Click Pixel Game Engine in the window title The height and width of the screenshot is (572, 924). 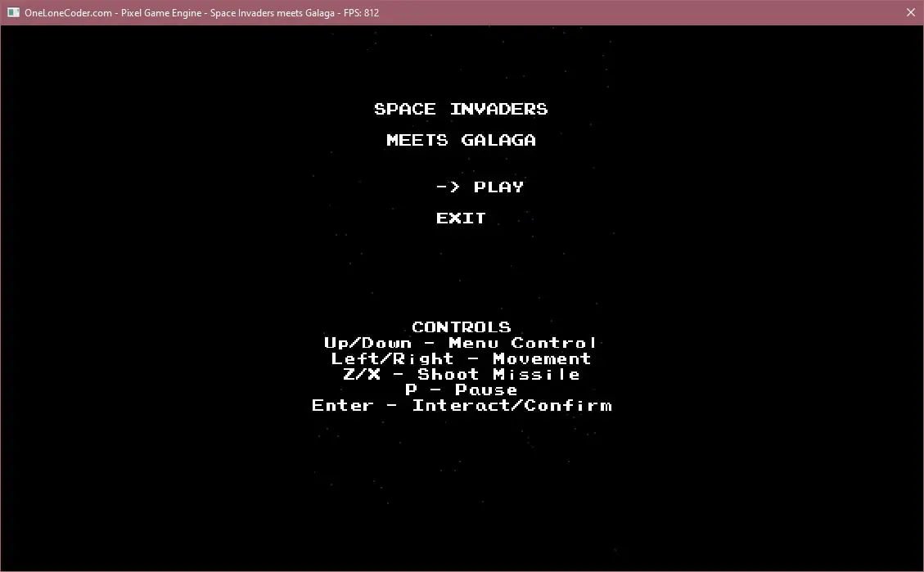pos(160,12)
